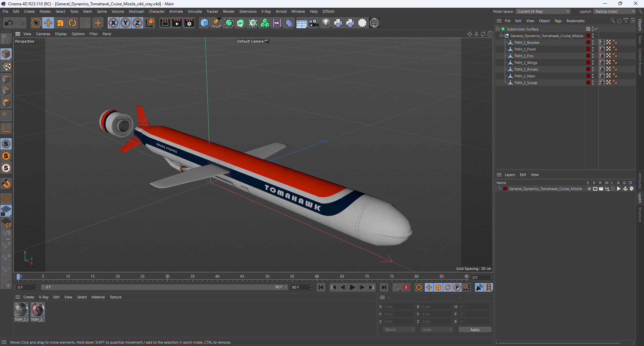Open the Simulate menu
The width and height of the screenshot is (644, 346).
tap(195, 11)
